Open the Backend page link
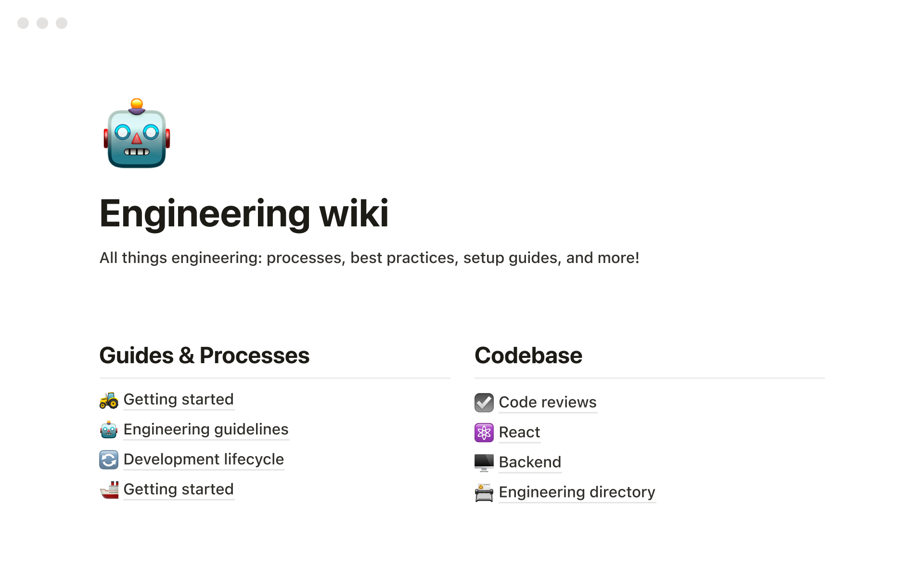 tap(530, 462)
